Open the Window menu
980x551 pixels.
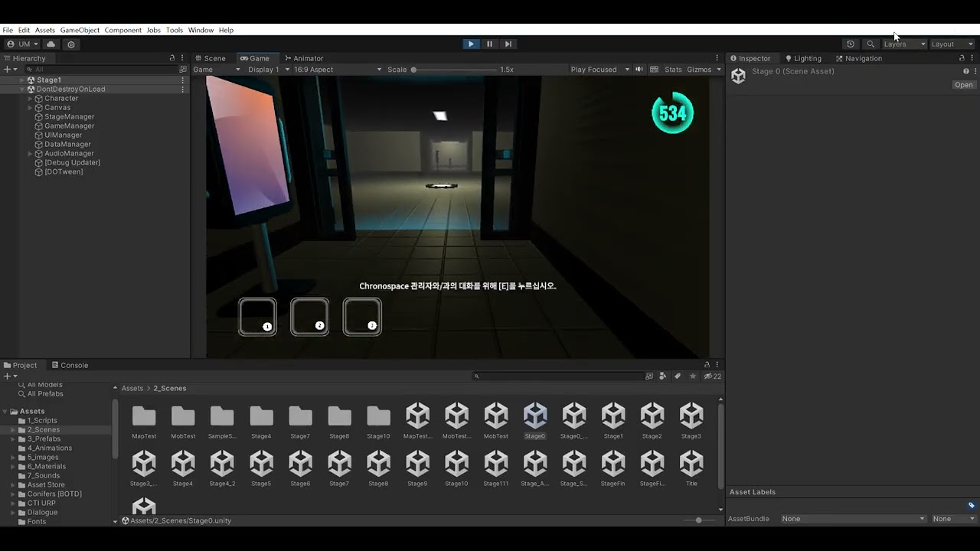click(x=201, y=30)
